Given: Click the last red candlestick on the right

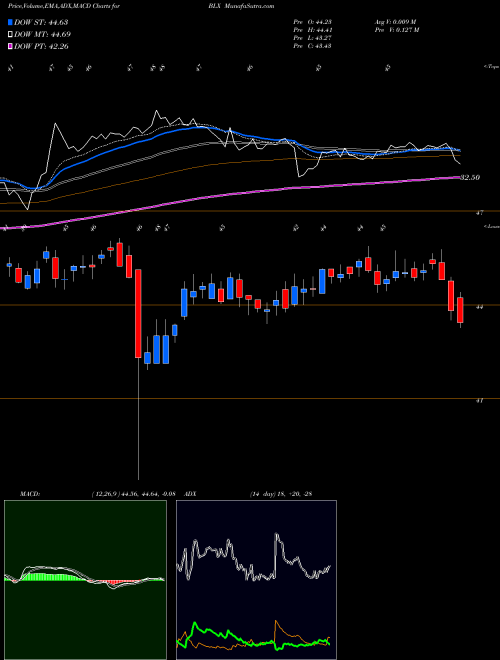Looking at the screenshot, I should 460,310.
